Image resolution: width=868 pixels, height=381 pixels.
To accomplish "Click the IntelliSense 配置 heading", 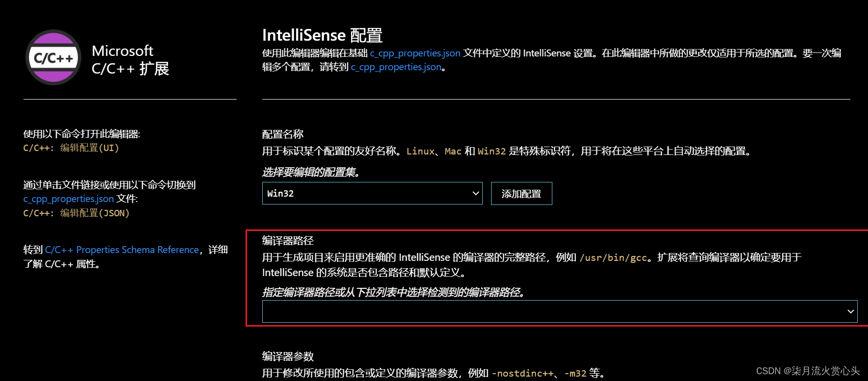I will 322,35.
